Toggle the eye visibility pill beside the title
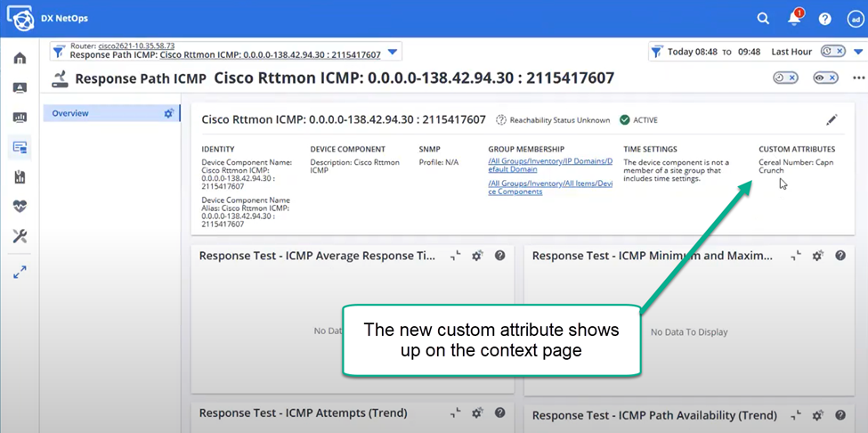 [825, 78]
